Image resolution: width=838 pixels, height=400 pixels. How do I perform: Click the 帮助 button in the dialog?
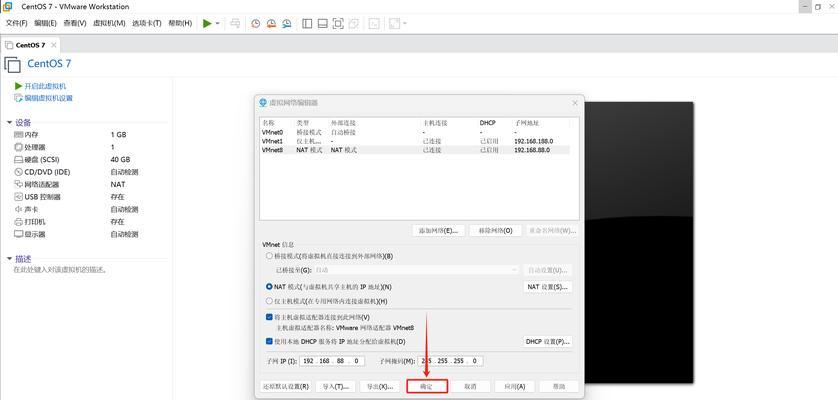coord(558,386)
